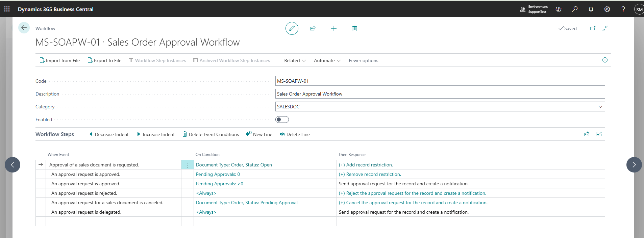The width and height of the screenshot is (644, 238).
Task: Open the SM user account avatar
Action: [639, 9]
